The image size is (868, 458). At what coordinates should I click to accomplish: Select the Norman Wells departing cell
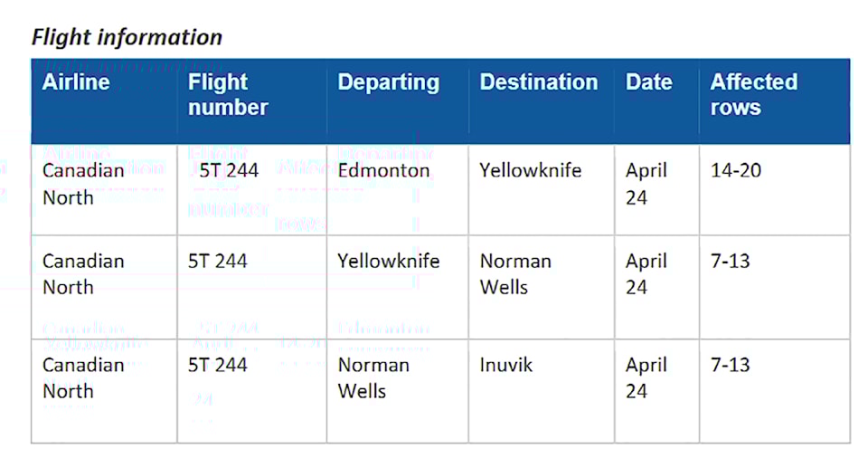click(373, 378)
